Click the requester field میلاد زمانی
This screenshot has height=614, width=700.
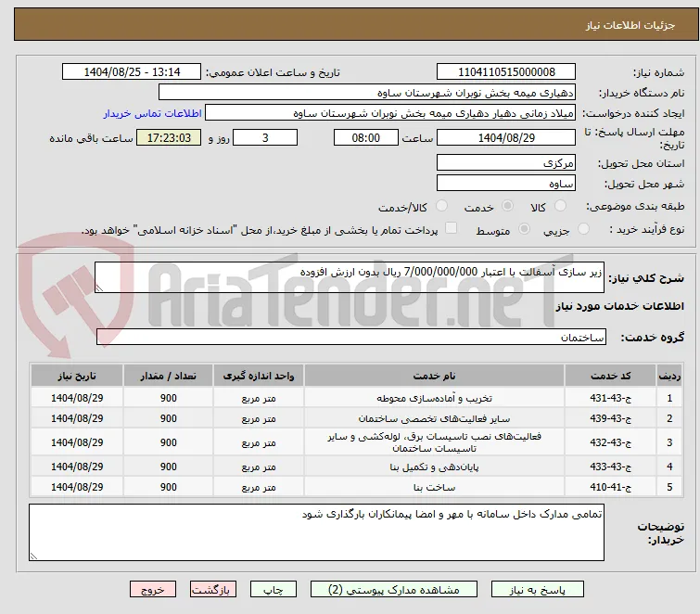point(390,113)
